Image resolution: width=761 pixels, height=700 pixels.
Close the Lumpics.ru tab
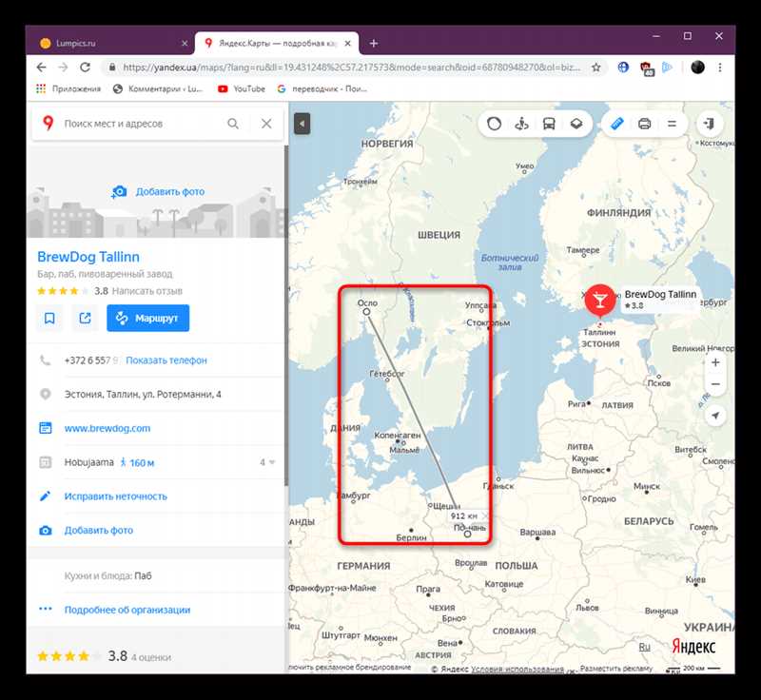pos(185,43)
